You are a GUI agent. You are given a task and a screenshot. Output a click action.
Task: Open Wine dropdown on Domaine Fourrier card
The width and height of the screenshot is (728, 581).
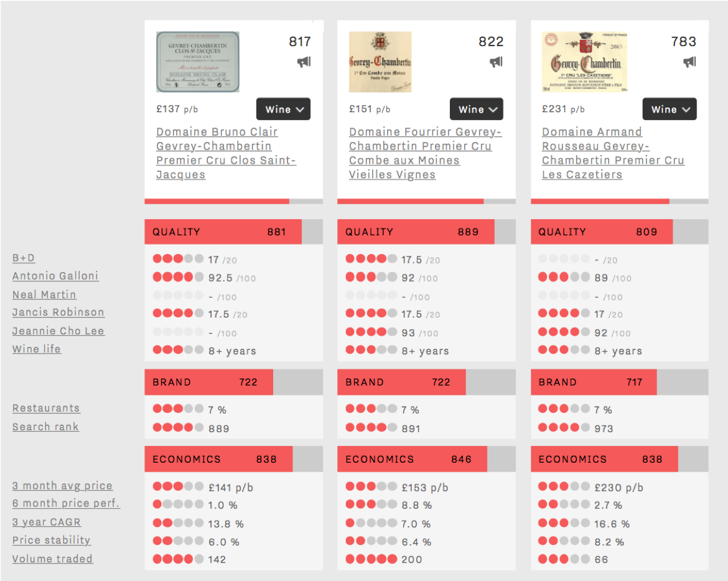pos(477,109)
